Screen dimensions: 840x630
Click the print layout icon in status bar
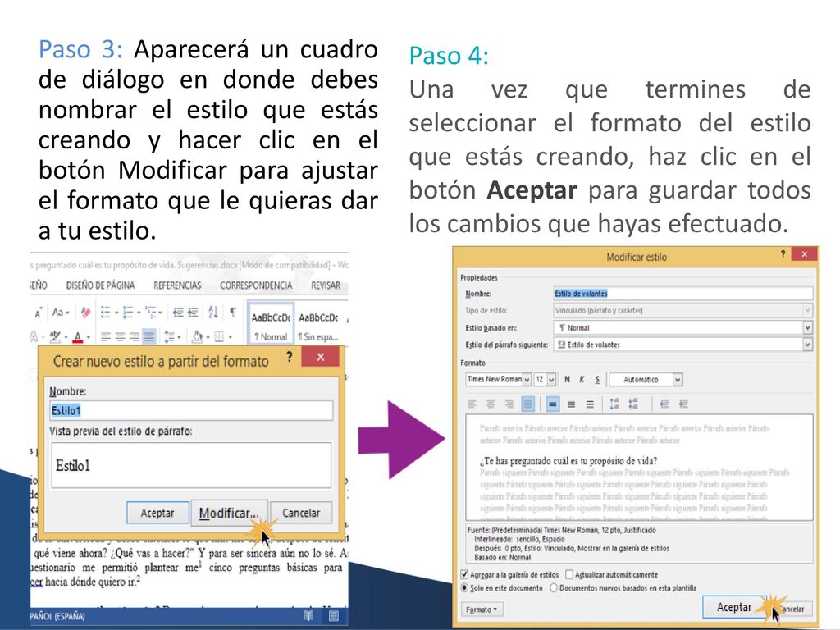pos(334,616)
